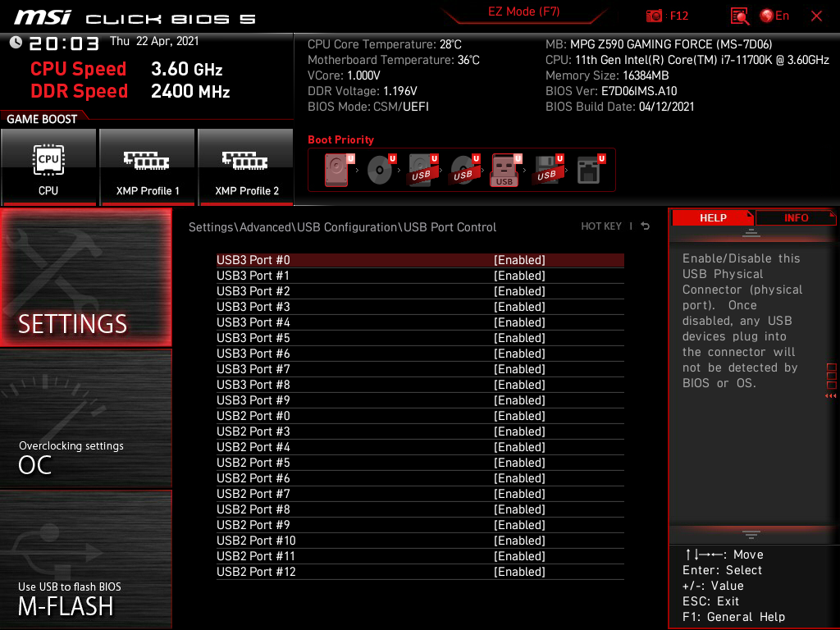Select the hard disk boot device icon
Image resolution: width=840 pixels, height=630 pixels.
click(x=338, y=170)
